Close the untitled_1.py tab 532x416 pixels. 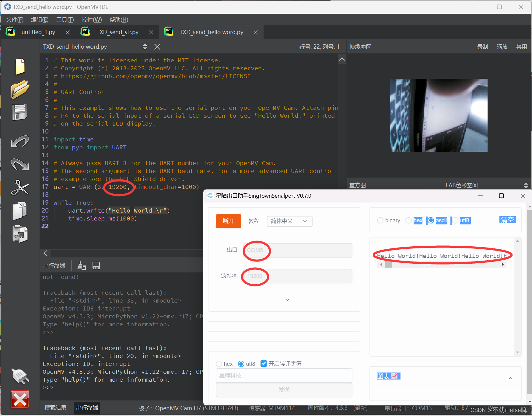(68, 32)
